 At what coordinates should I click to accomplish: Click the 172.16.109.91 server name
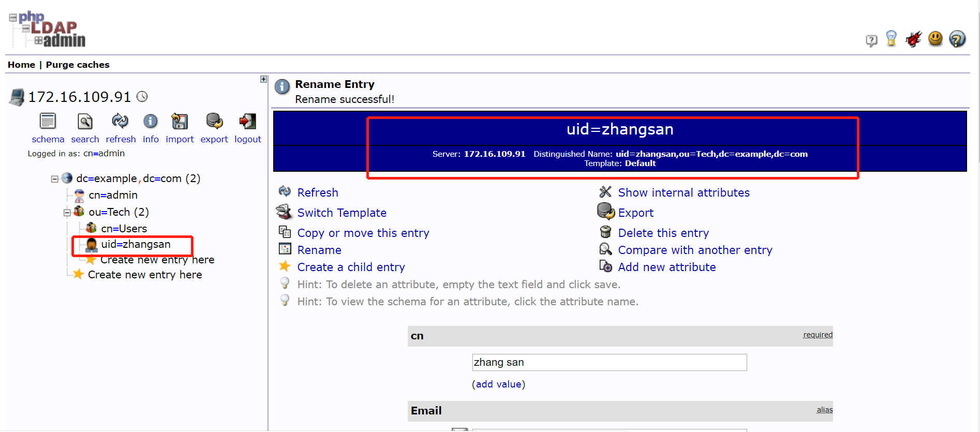pos(80,97)
